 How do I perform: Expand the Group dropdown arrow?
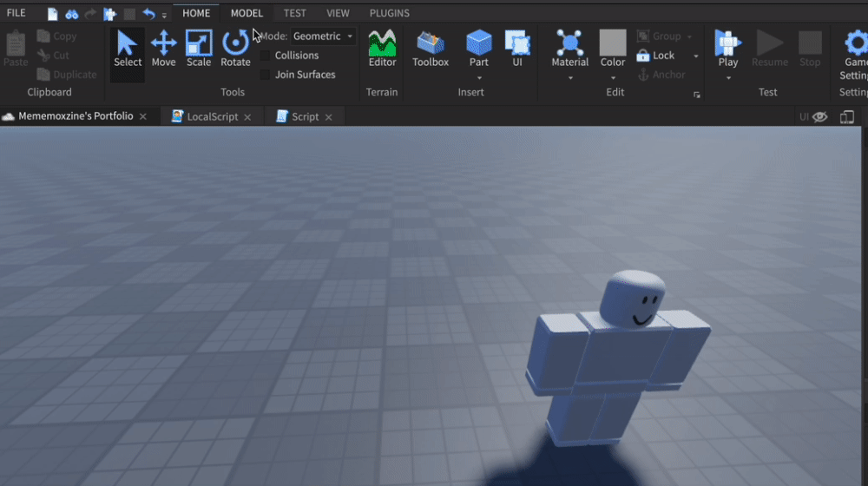click(x=690, y=36)
